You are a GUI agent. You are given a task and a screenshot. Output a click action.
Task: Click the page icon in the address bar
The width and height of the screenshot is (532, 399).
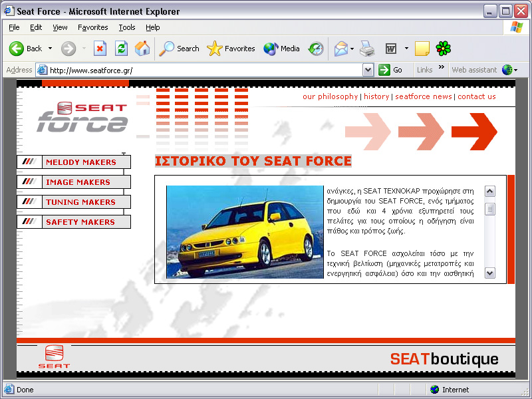point(42,70)
